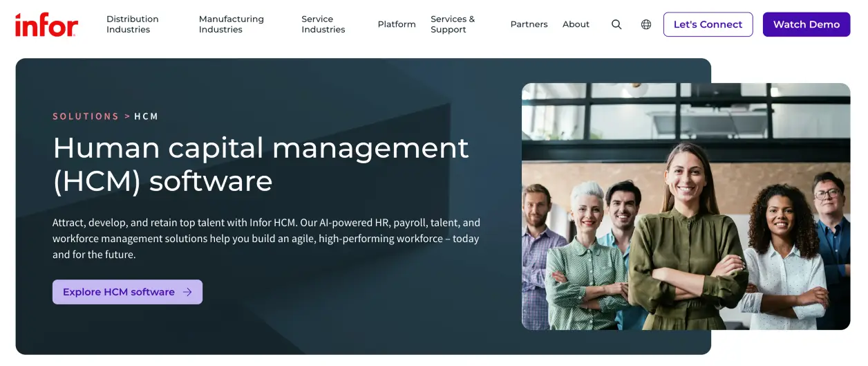Follow the SOLUTIONS breadcrumb link

pos(86,116)
